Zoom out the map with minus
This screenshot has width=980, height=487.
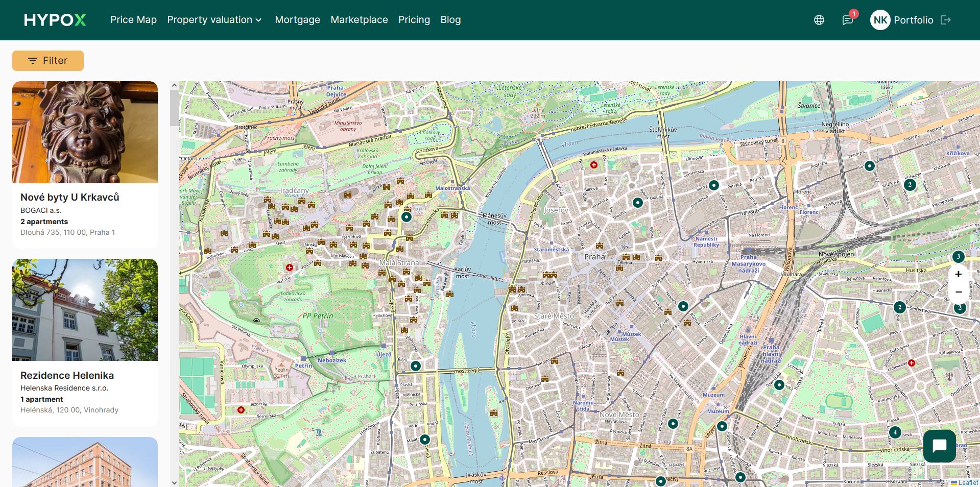[x=958, y=292]
